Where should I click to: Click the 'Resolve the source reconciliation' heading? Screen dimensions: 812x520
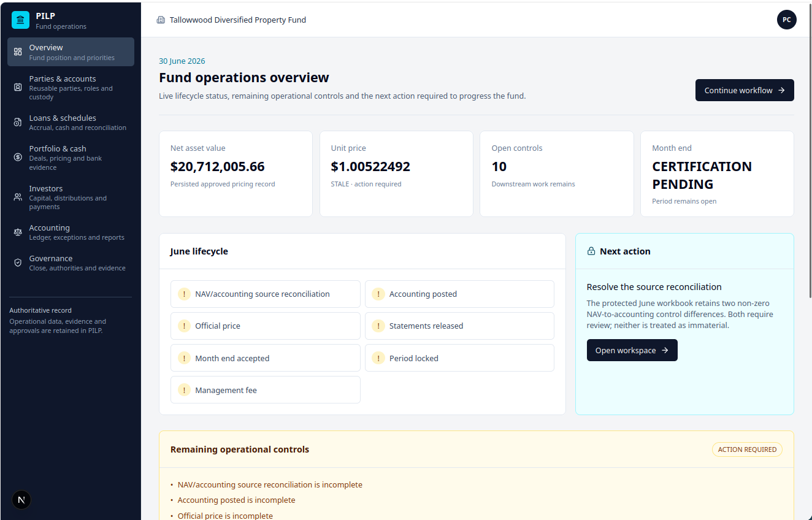pos(654,287)
